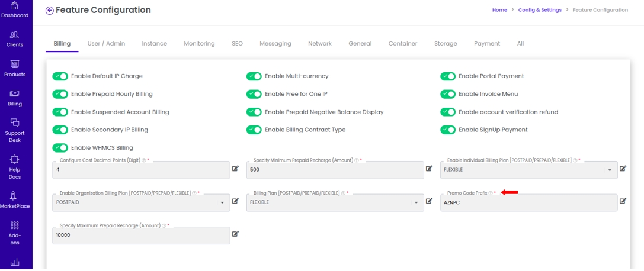644x271 pixels.
Task: Edit the Specify Maximum Prepaid Recharge field
Action: [x=235, y=234]
